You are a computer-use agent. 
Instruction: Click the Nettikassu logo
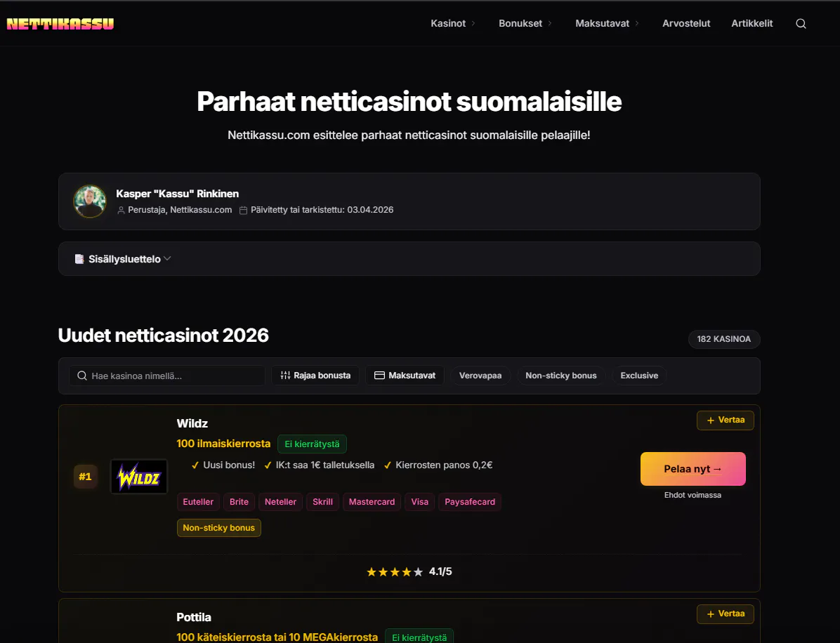point(60,24)
